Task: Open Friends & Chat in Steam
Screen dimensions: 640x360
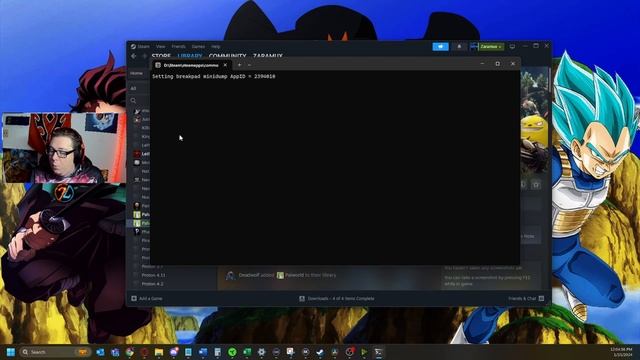Action: (526, 298)
